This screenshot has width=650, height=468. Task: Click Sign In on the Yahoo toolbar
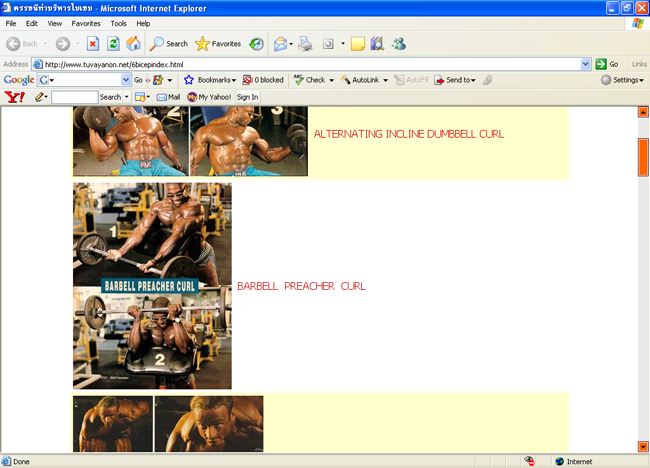point(247,97)
